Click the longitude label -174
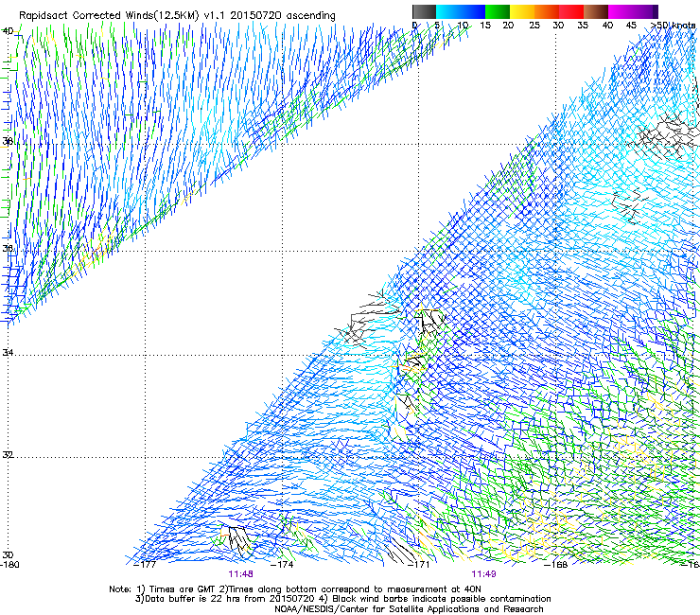Viewport: 700px width, 615px height. [x=282, y=565]
